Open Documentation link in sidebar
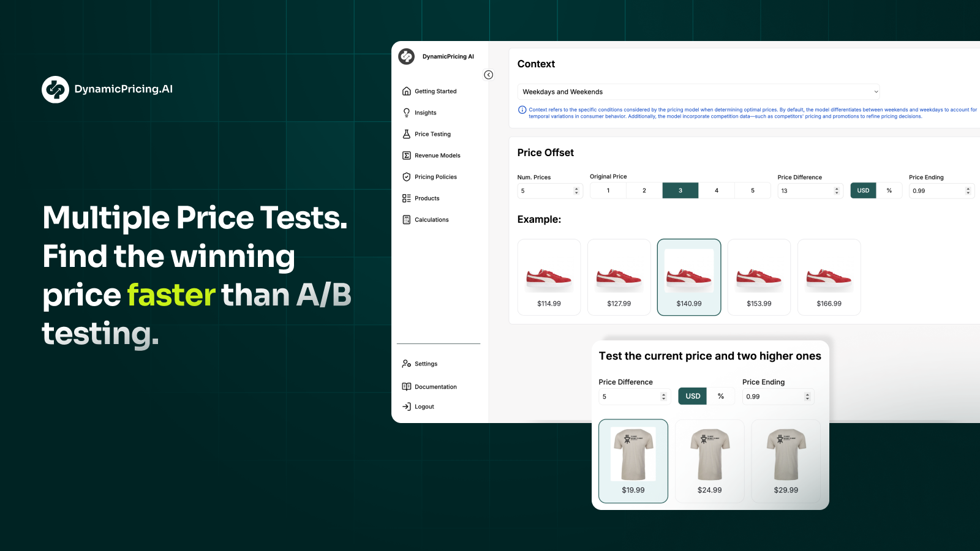The height and width of the screenshot is (551, 980). (x=435, y=387)
